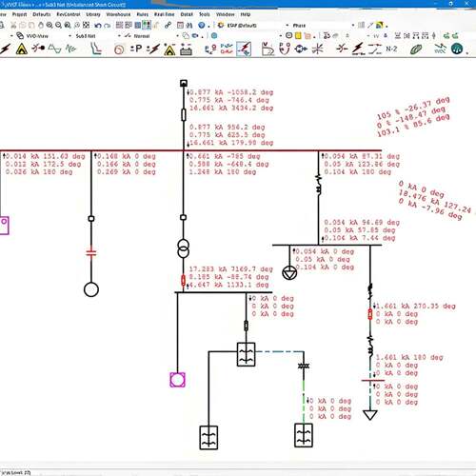Click the '0.168 kA 0 deg' label
The height and width of the screenshot is (476, 476).
127,156
